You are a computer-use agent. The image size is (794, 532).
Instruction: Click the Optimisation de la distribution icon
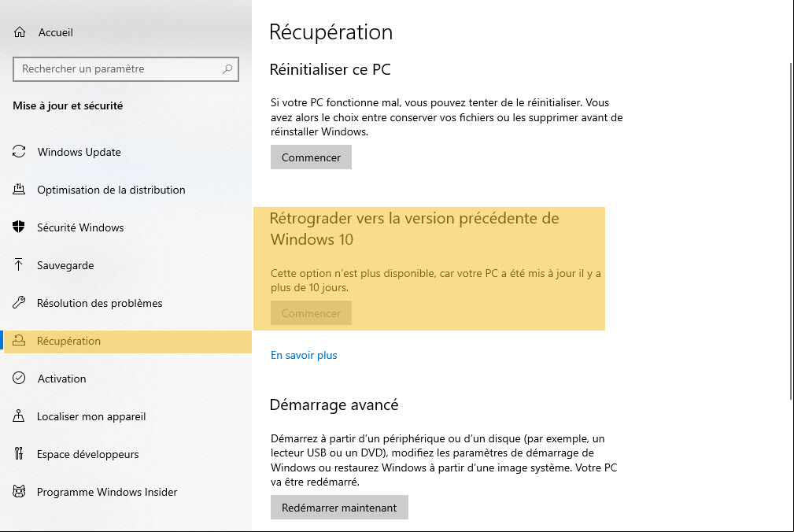(19, 190)
